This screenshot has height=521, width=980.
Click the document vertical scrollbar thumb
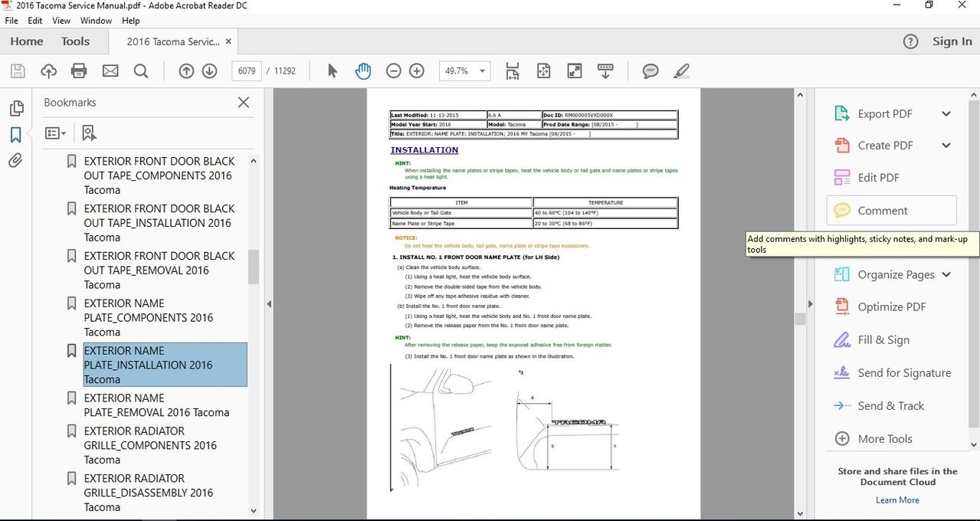click(800, 319)
